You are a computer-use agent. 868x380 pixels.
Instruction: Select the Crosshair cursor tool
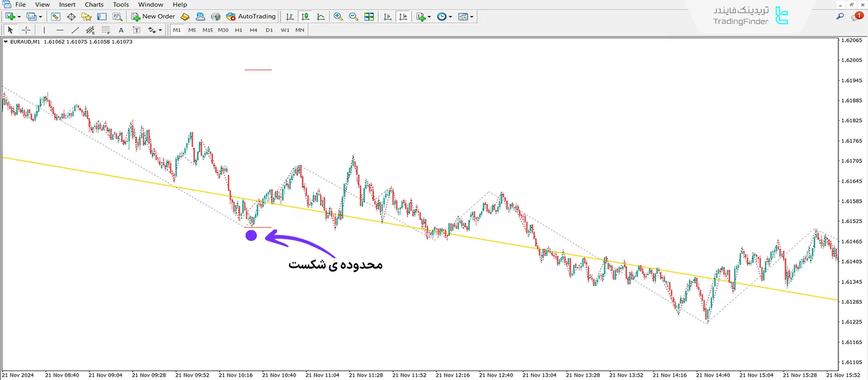pos(25,30)
